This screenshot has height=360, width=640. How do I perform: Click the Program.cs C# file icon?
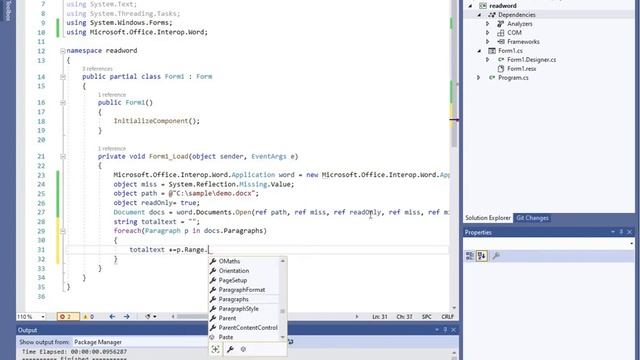coord(492,78)
